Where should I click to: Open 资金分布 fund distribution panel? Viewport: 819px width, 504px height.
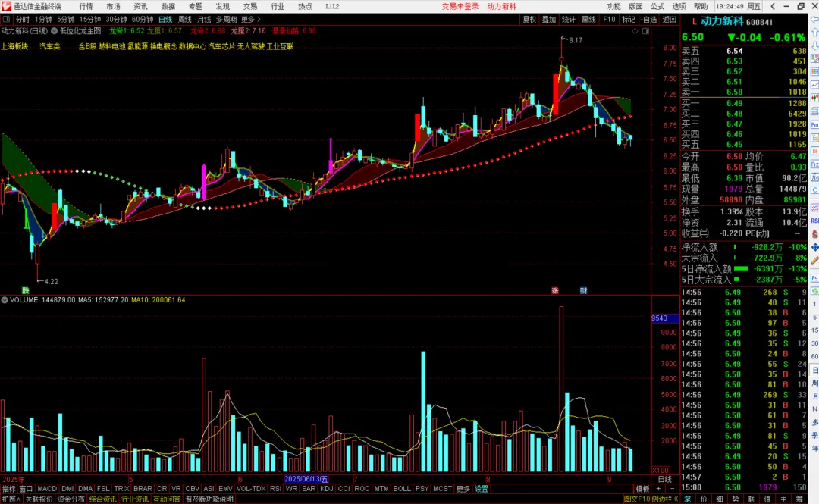(71, 499)
